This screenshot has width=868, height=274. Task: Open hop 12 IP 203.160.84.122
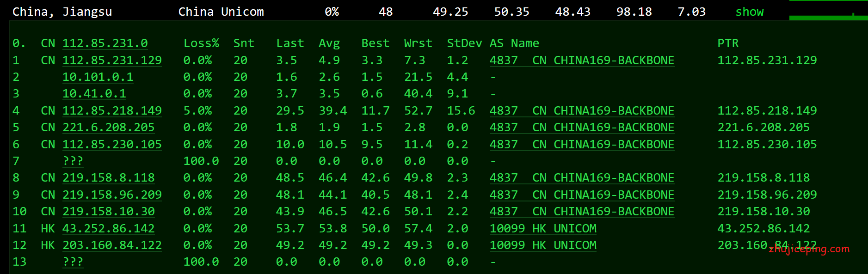[x=112, y=245]
